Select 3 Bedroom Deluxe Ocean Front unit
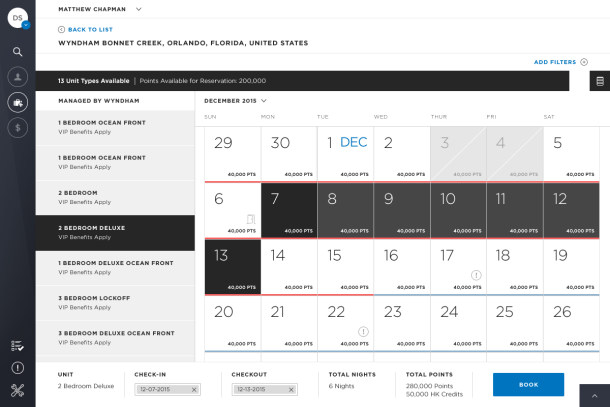Viewport: 610px width, 407px height. (x=115, y=338)
